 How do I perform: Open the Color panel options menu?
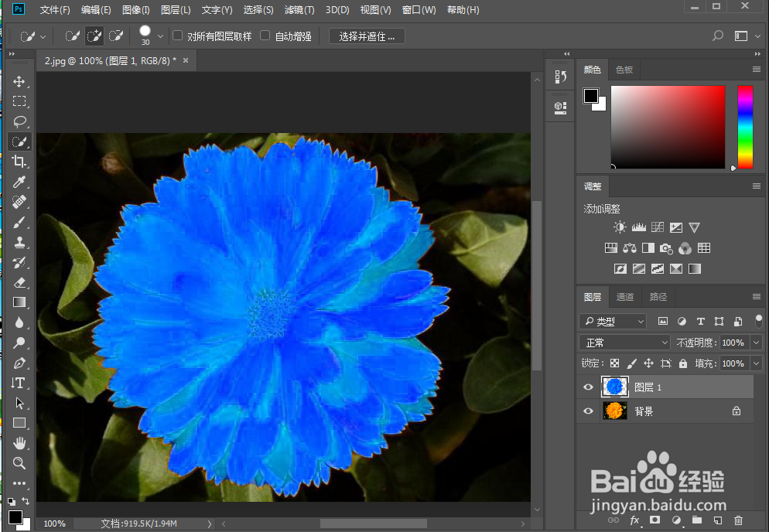[x=757, y=70]
